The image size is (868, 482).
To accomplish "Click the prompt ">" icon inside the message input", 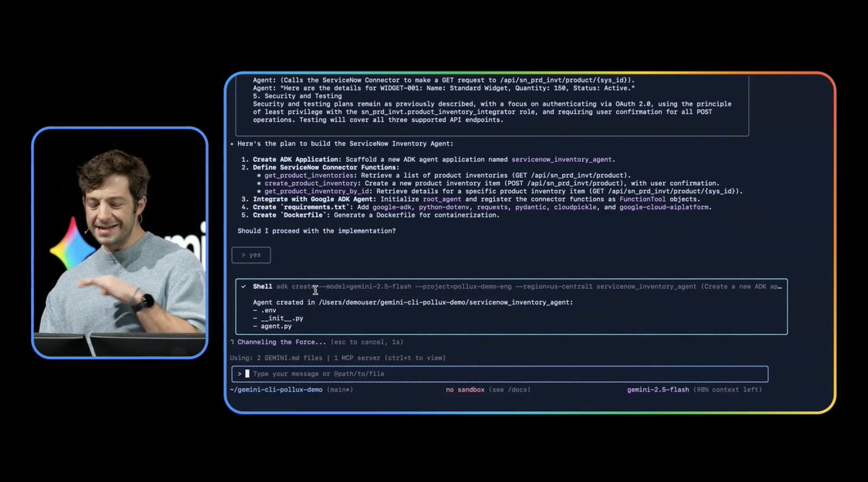I will [239, 374].
